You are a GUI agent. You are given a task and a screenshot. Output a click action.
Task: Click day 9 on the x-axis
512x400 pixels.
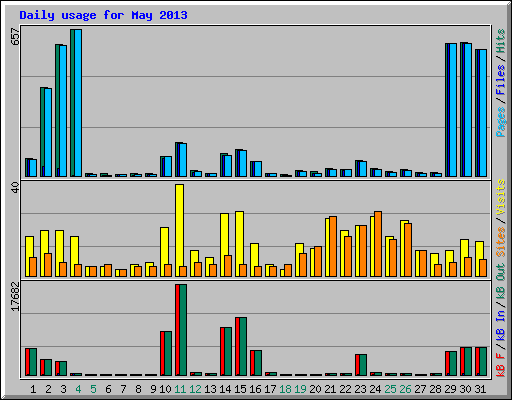(153, 389)
